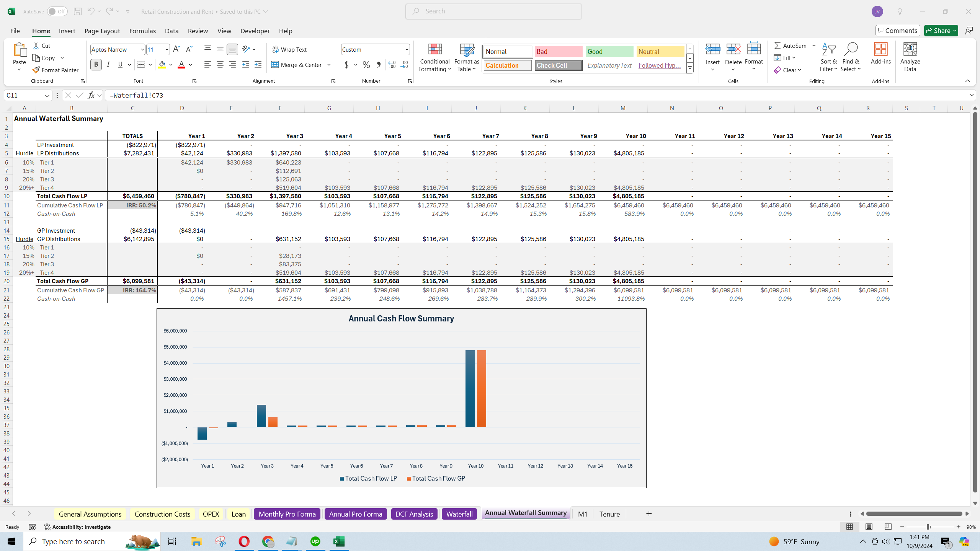Toggle Wrap Text on
The image size is (980, 551).
coord(289,49)
